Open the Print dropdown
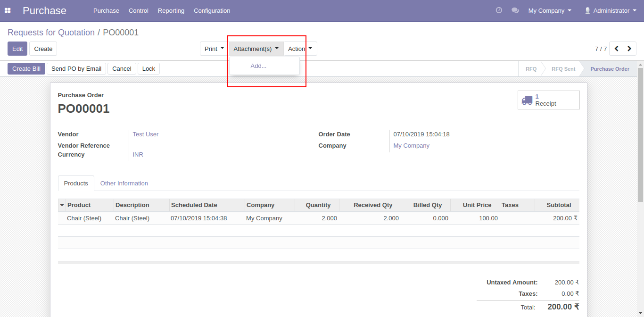The image size is (644, 317). point(214,49)
